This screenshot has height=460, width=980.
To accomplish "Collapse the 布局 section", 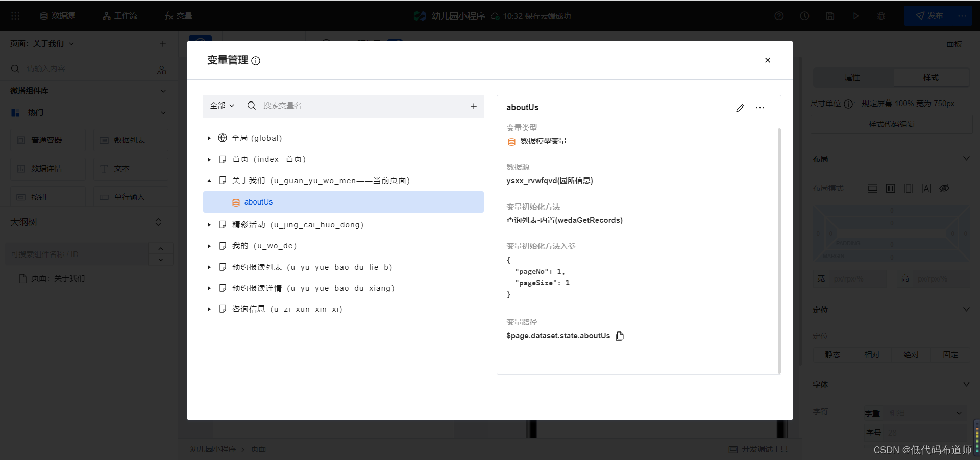I will pyautogui.click(x=966, y=159).
